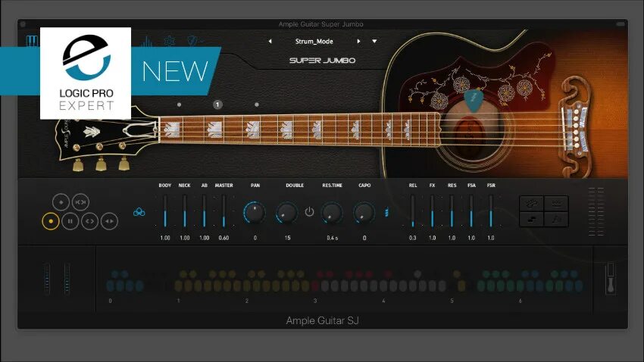Go to next preset with right arrow

point(358,42)
